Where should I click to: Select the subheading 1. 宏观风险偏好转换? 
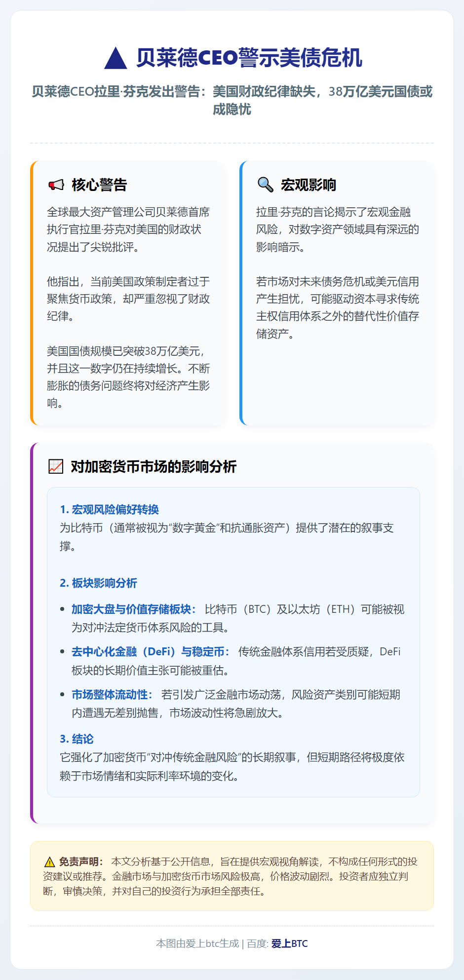(109, 509)
